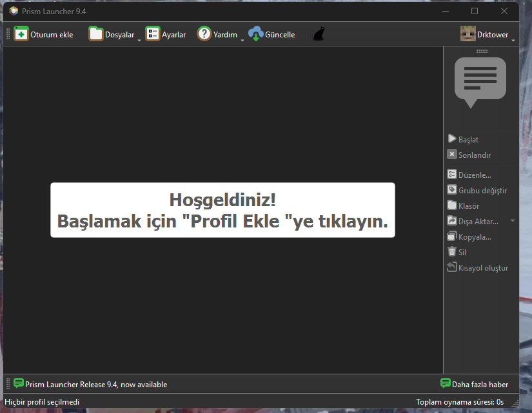Click the Drktower avatar head thumbnail

pyautogui.click(x=468, y=34)
